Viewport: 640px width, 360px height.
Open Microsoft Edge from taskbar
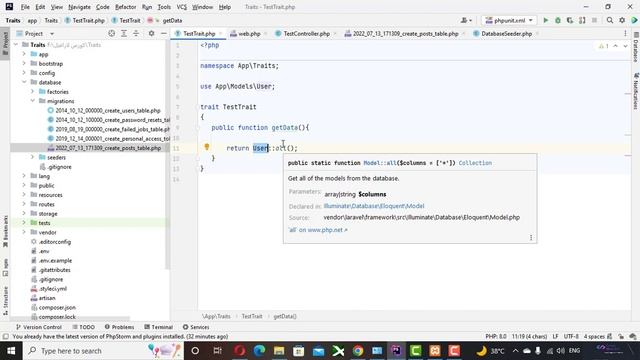pyautogui.click(x=259, y=351)
